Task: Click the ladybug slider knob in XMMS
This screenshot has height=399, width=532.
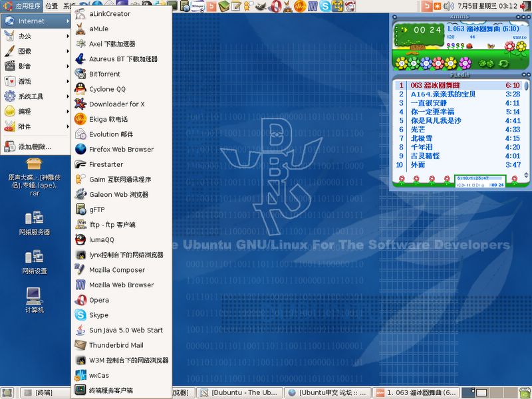Action: 469,46
